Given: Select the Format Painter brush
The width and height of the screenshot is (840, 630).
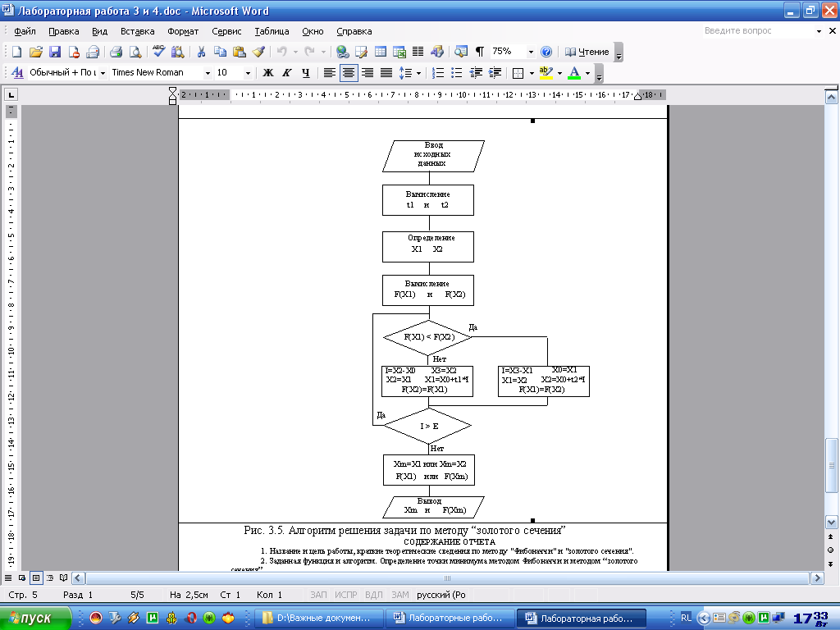Looking at the screenshot, I should pos(258,52).
